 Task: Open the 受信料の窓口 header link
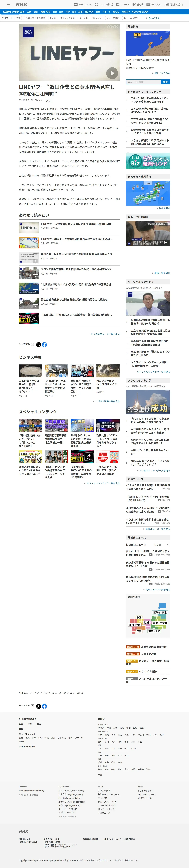174,4
